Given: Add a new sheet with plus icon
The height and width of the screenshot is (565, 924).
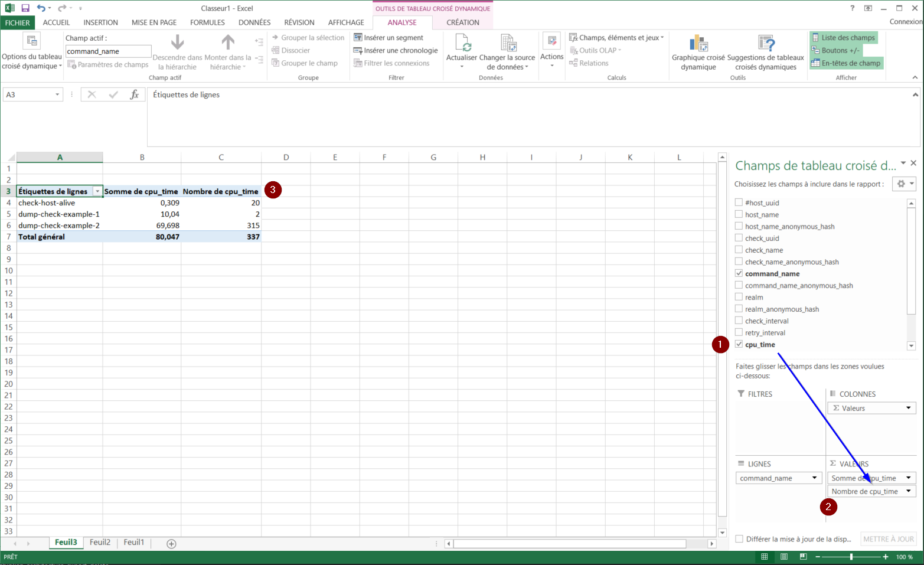Looking at the screenshot, I should (171, 544).
